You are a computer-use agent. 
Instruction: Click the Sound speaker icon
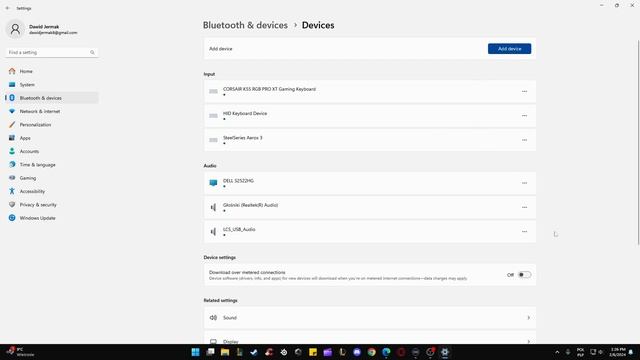coord(213,318)
